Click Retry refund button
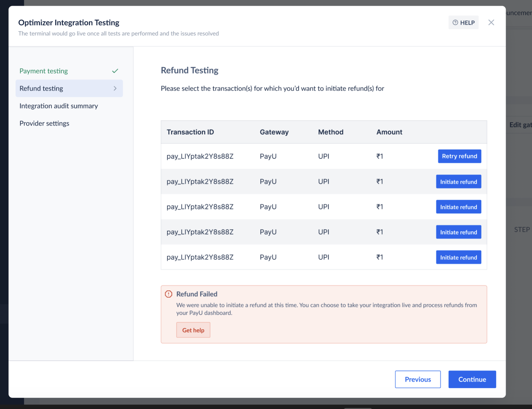The image size is (532, 409). (x=459, y=156)
